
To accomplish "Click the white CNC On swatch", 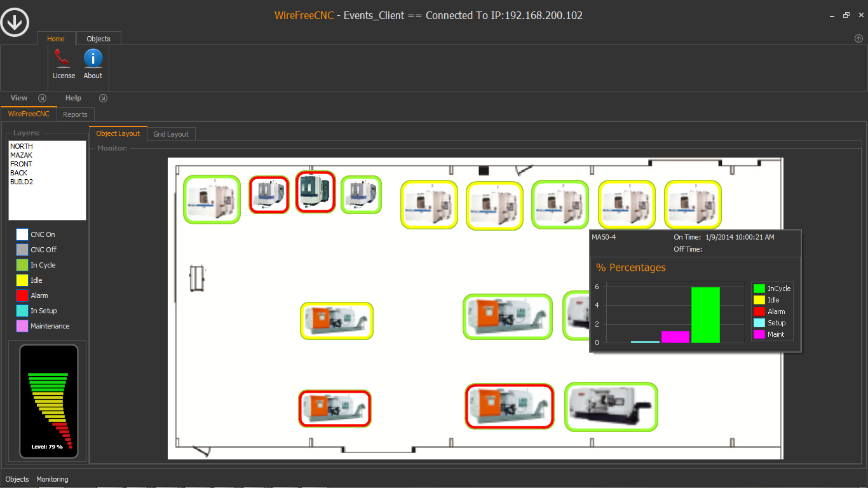I will [22, 234].
